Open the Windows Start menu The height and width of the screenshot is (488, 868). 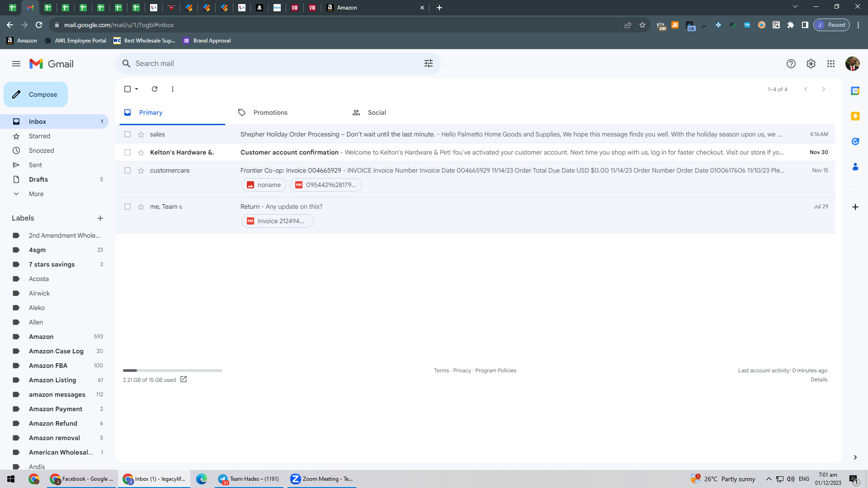pos(11,479)
